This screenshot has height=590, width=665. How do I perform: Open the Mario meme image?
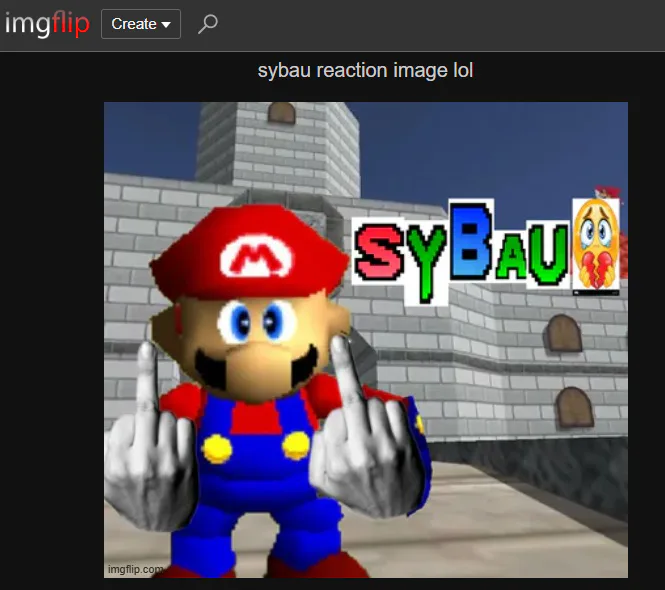click(366, 340)
